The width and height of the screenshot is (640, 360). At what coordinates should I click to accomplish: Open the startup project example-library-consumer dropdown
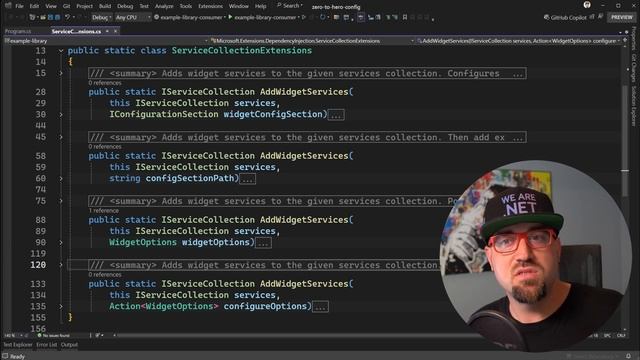[189, 17]
